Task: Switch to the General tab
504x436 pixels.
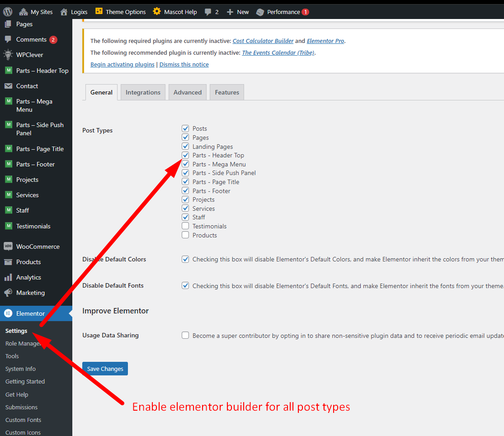Action: (x=101, y=92)
